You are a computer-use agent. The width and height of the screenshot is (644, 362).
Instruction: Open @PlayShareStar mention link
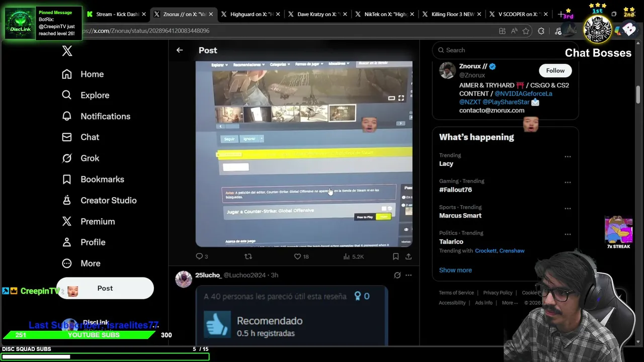506,102
